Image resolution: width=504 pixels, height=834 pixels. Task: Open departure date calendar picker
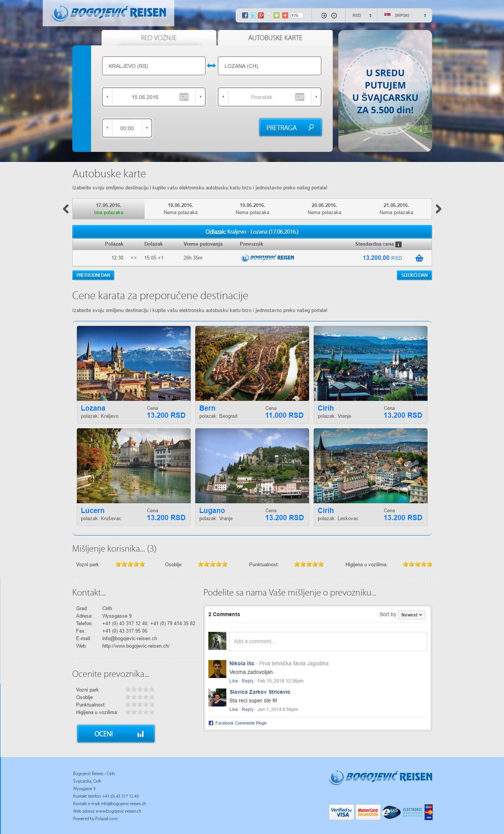(x=184, y=97)
